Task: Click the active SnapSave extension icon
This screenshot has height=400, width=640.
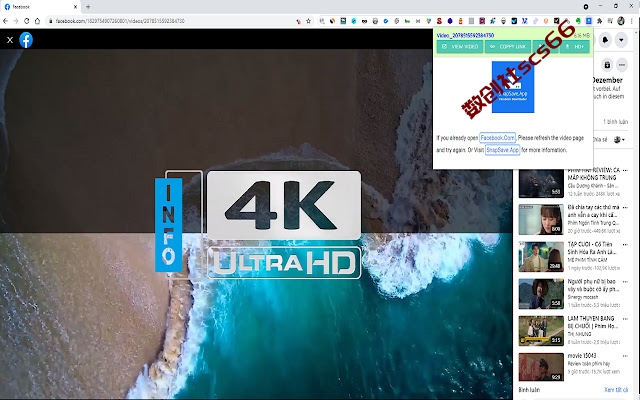Action: click(589, 20)
